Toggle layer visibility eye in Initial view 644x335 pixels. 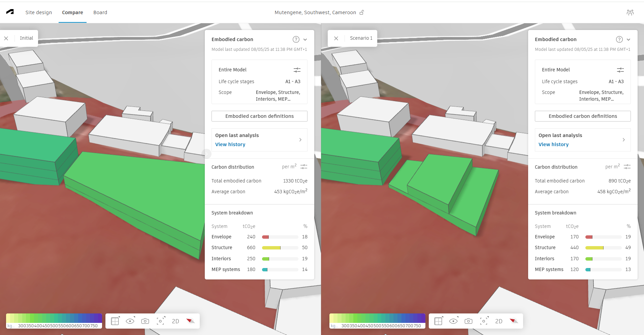130,321
